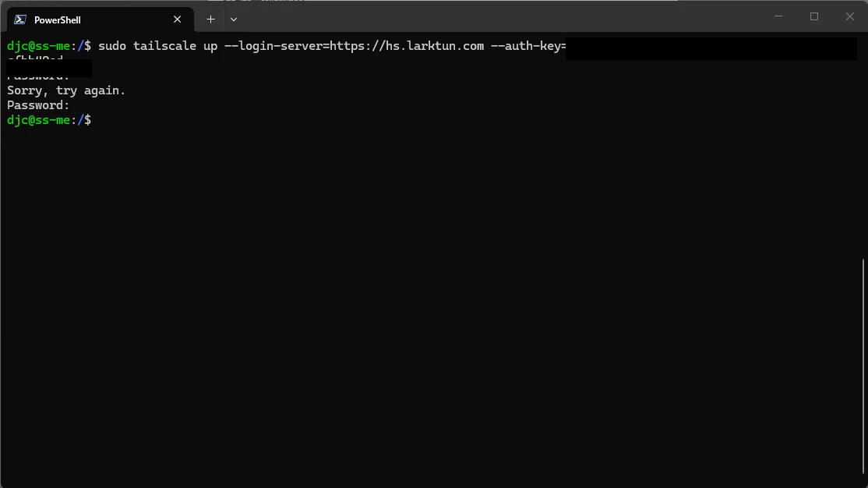Viewport: 868px width, 488px height.
Task: Click the 'Password:' line above the last prompt
Action: coord(38,105)
